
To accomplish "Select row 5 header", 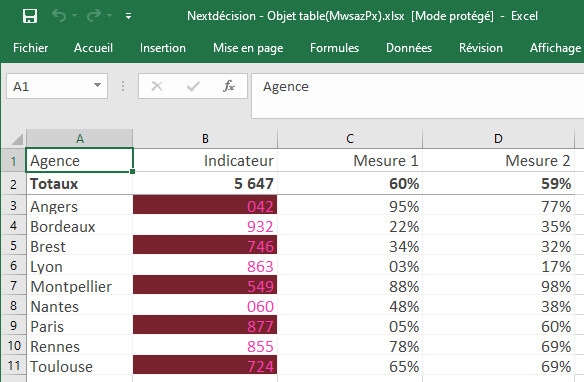I will tap(13, 246).
